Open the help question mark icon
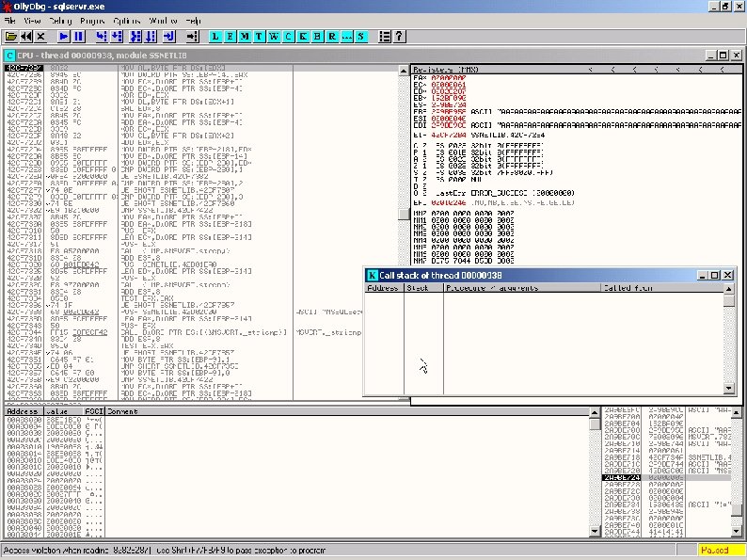Screen dimensions: 747x560 tap(399, 36)
